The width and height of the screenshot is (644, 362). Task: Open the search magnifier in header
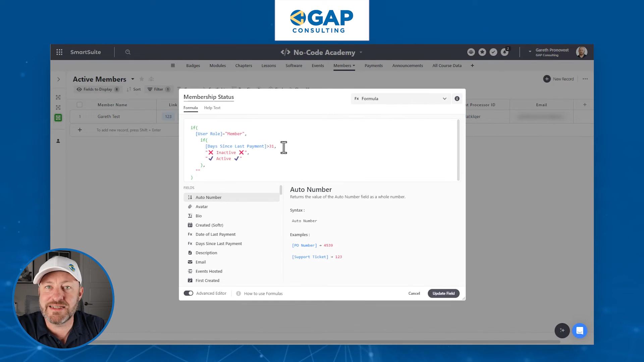point(128,52)
